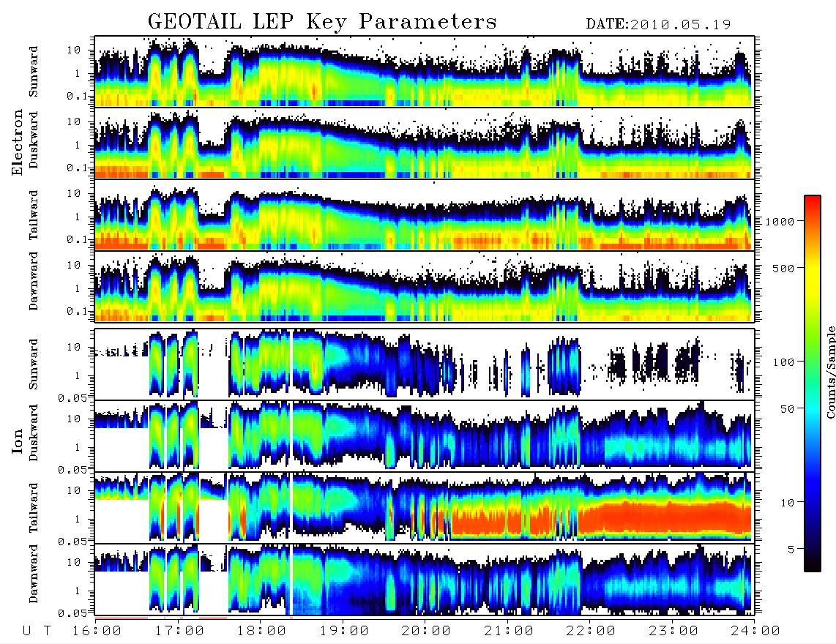Click the Ion "Tailward" panel label

[34, 508]
